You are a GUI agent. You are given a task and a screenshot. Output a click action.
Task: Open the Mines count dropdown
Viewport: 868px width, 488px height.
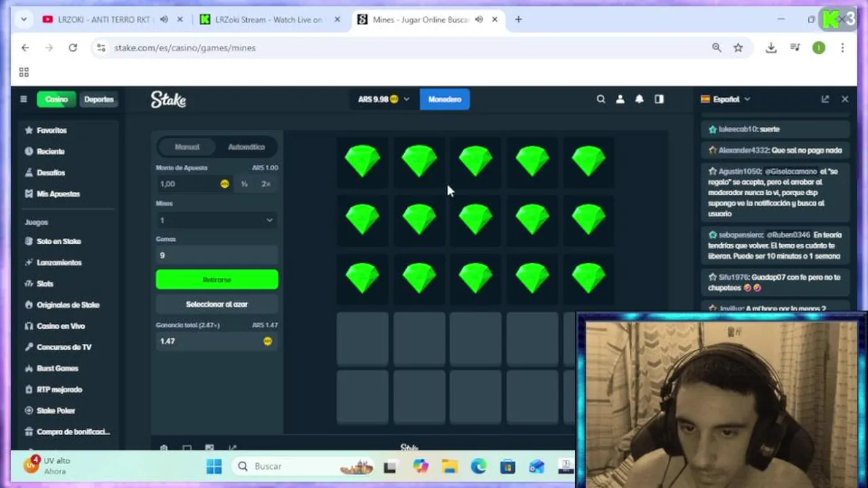coord(217,220)
